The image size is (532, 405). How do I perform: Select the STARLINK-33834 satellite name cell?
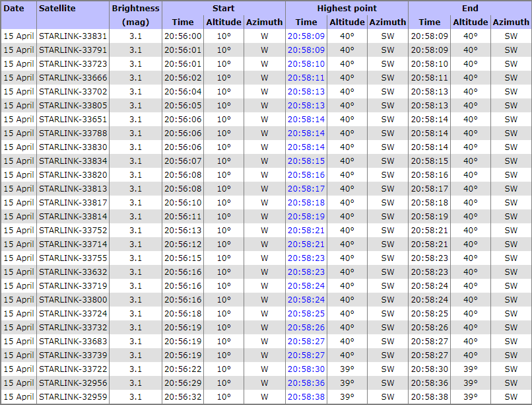tap(73, 161)
